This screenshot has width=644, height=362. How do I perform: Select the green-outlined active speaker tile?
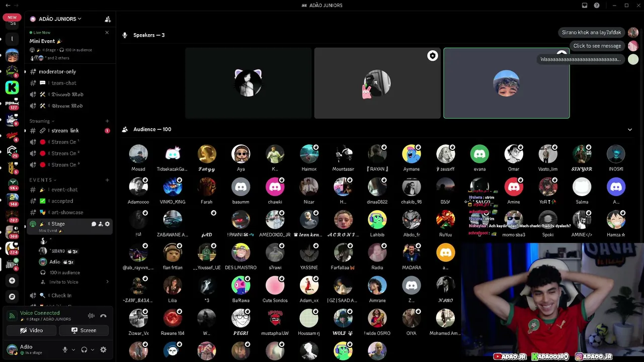click(507, 83)
